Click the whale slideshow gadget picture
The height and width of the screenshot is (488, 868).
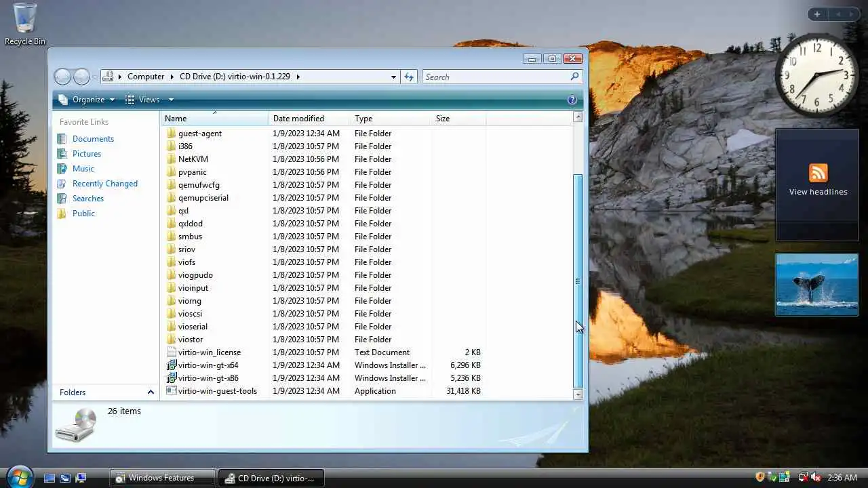click(816, 285)
